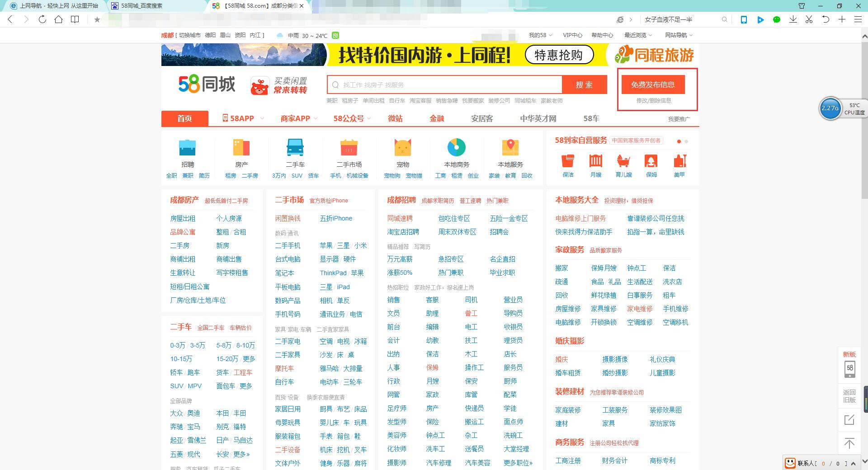Open the 金融 navigation tab
The image size is (868, 470).
point(437,118)
